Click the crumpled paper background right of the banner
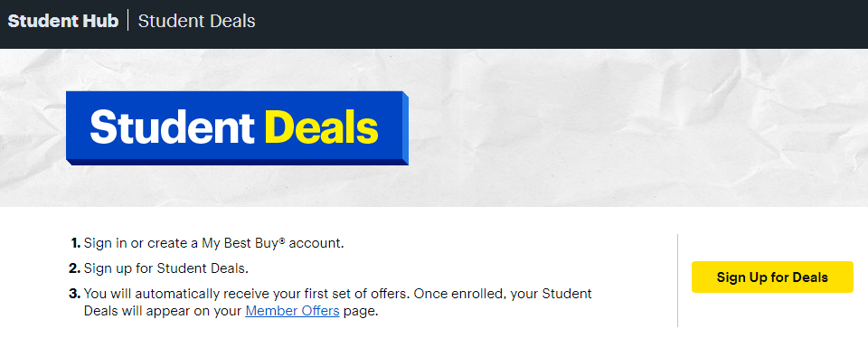Image resolution: width=868 pixels, height=357 pixels. click(x=637, y=128)
